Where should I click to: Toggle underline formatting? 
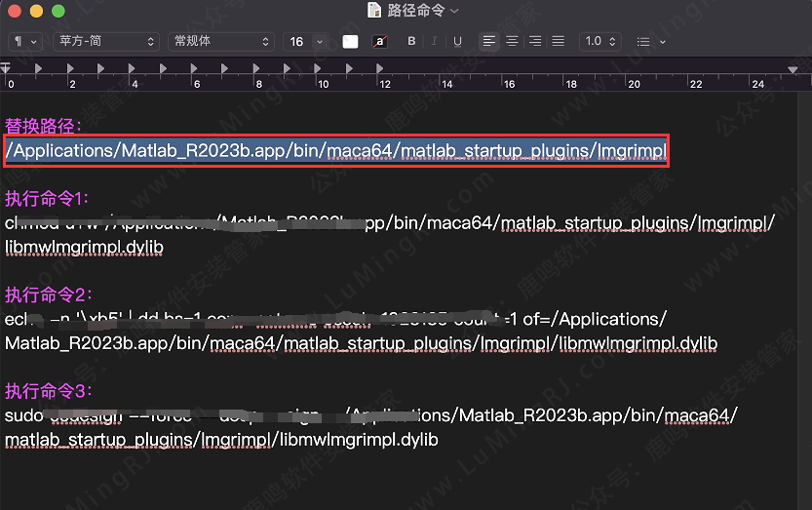coord(458,42)
